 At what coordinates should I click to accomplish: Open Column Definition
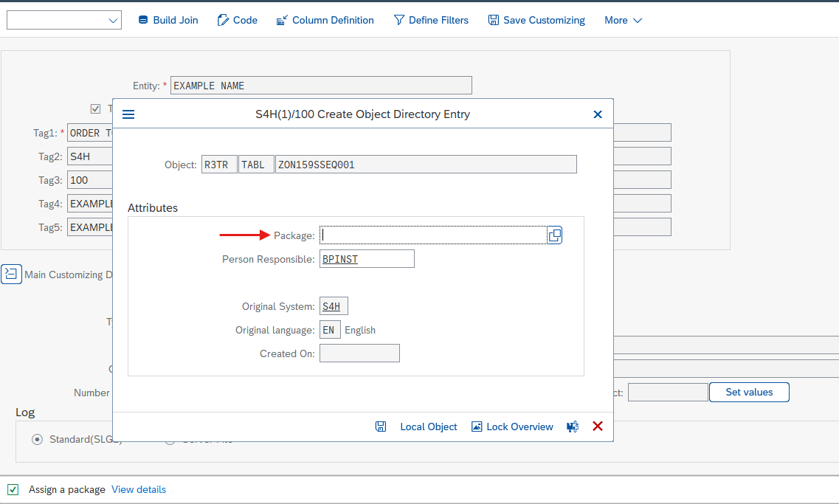(325, 21)
